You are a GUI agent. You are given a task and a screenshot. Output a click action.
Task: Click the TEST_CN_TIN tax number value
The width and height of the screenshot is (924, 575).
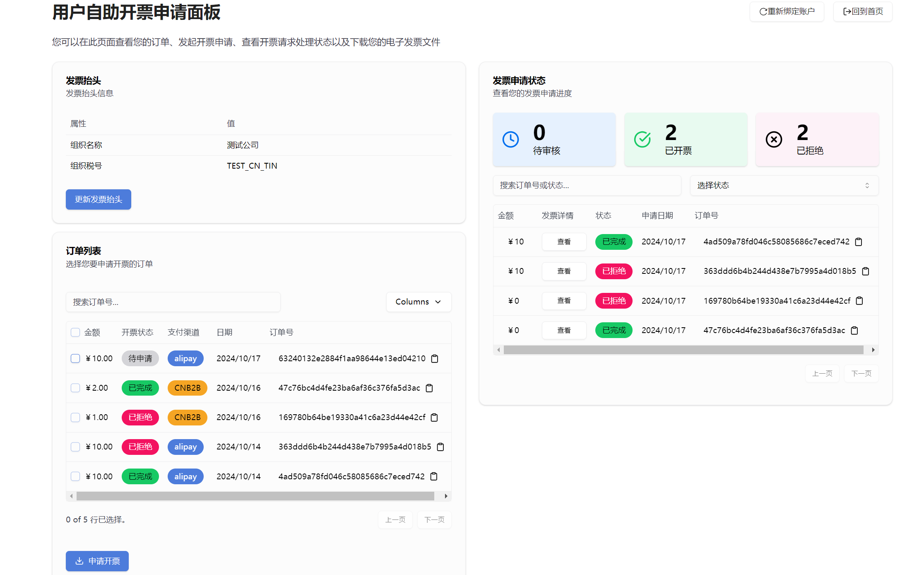[252, 166]
